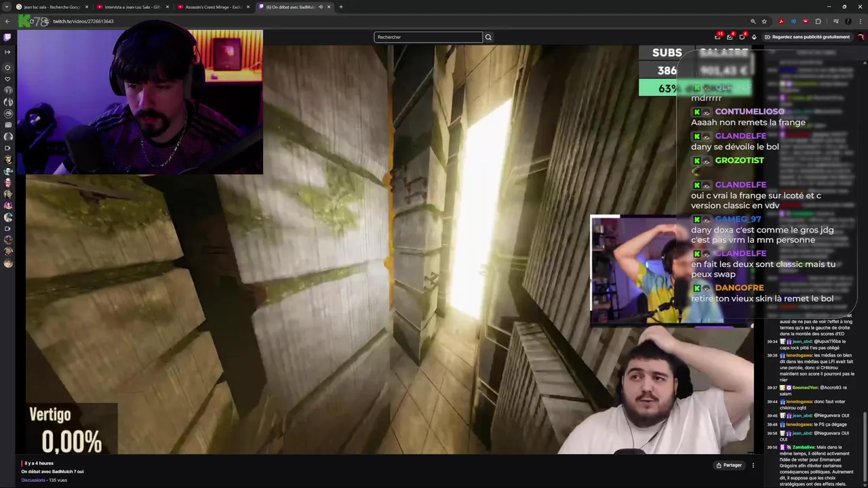Open the Discussions category link
This screenshot has width=868, height=488.
tap(33, 480)
